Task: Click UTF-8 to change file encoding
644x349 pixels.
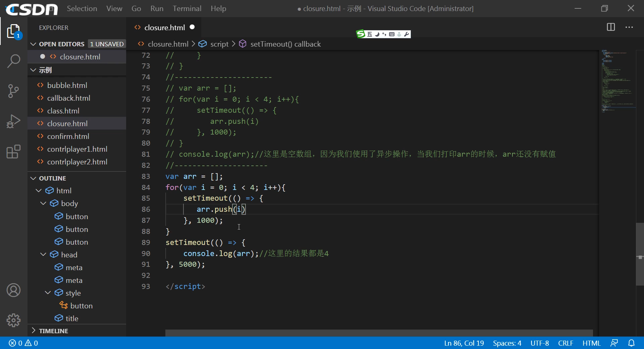Action: coord(539,343)
